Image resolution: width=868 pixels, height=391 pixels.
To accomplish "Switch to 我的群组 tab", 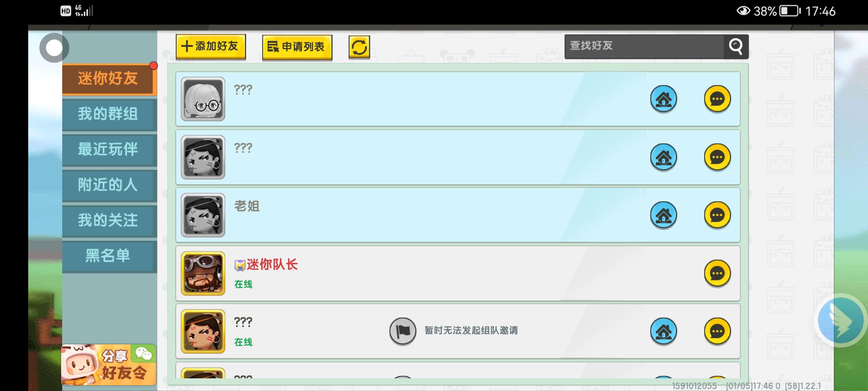I will point(109,114).
